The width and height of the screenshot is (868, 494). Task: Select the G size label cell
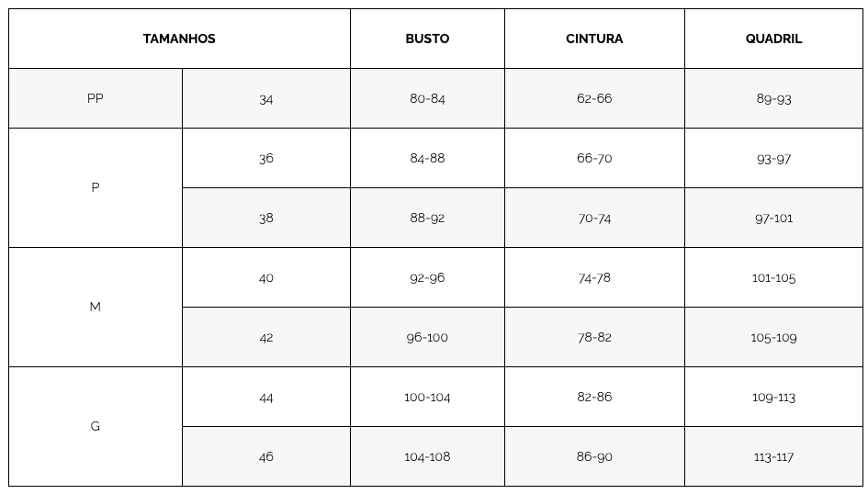point(96,426)
